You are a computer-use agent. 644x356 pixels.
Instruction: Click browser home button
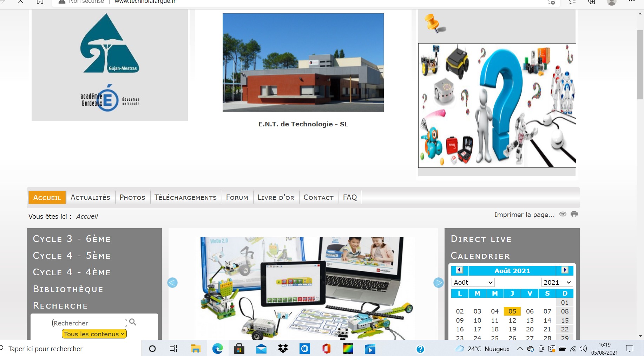[x=40, y=2]
